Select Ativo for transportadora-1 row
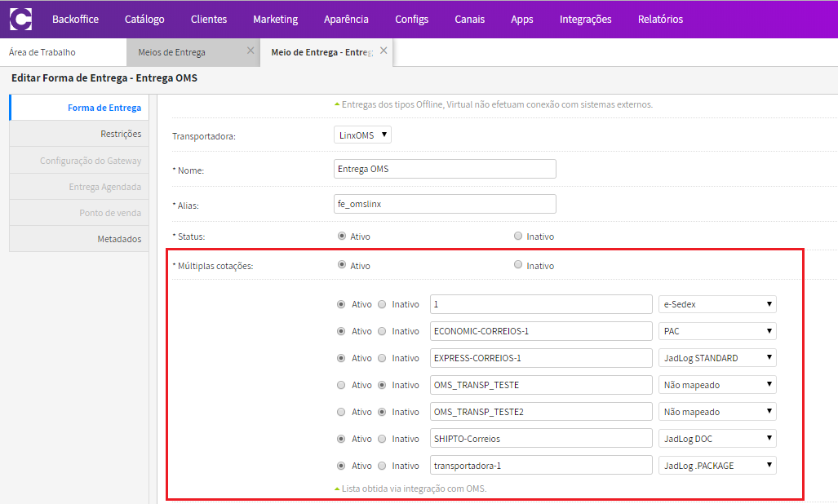 tap(341, 466)
